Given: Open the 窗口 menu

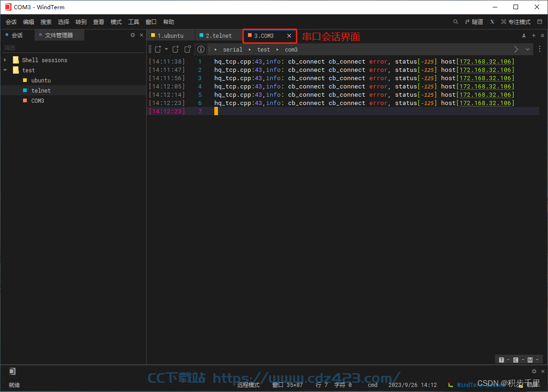Looking at the screenshot, I should [151, 22].
